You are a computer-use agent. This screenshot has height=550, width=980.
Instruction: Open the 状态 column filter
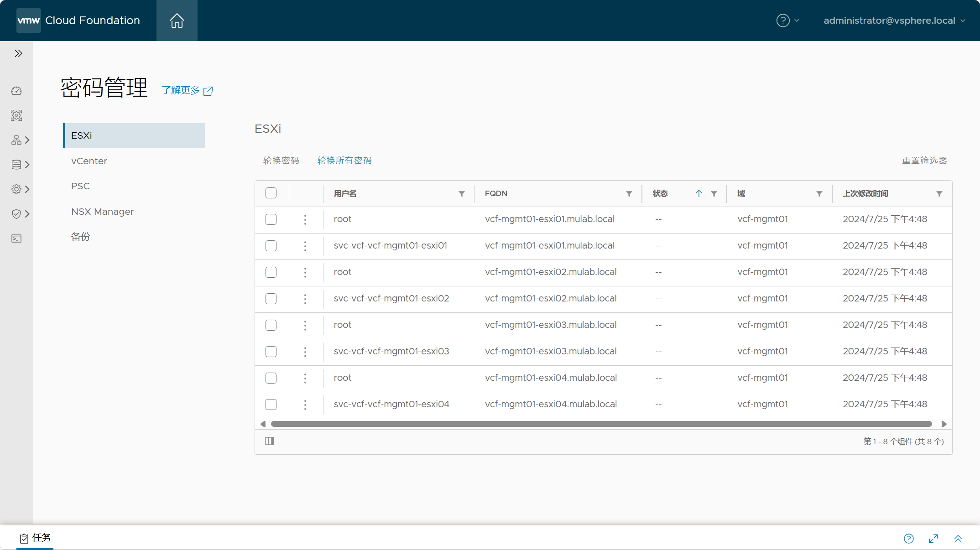(714, 194)
